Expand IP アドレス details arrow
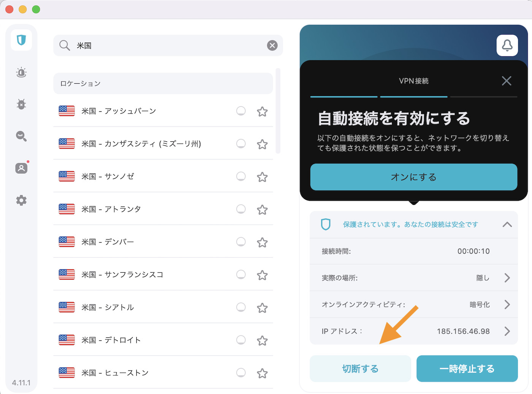This screenshot has width=532, height=394. pyautogui.click(x=507, y=331)
